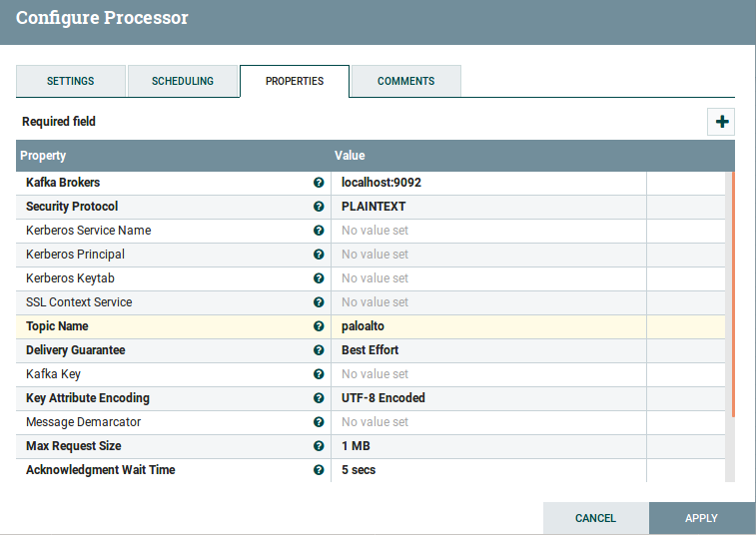The height and width of the screenshot is (535, 756).
Task: Set value for Kafka Key
Action: tap(488, 374)
